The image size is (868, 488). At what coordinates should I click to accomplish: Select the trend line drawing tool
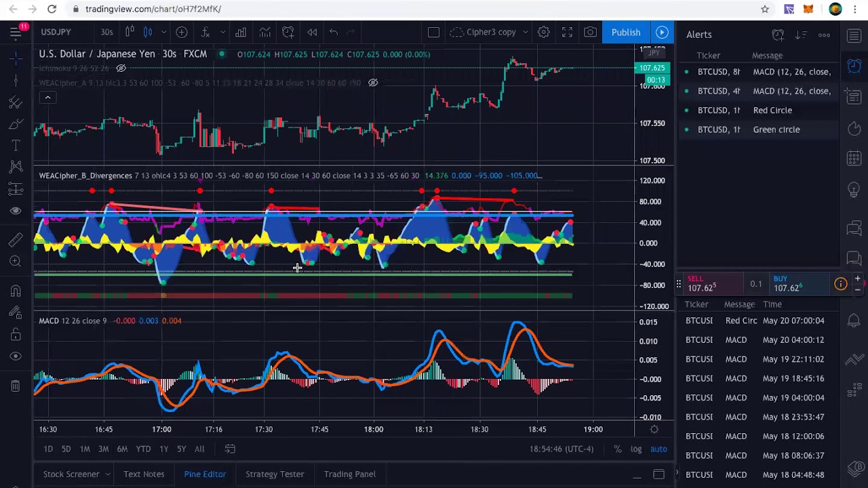[16, 103]
